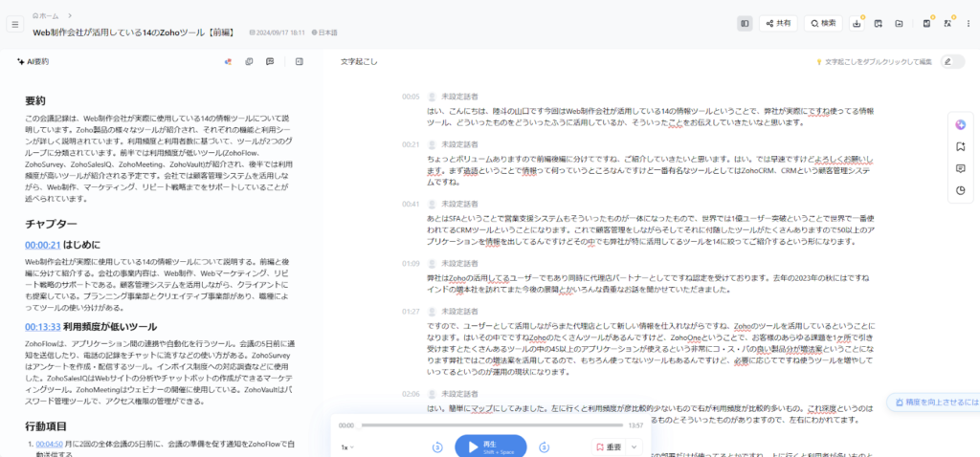Click speaker avatar at 02:06 segment
980x457 pixels.
pos(432,394)
